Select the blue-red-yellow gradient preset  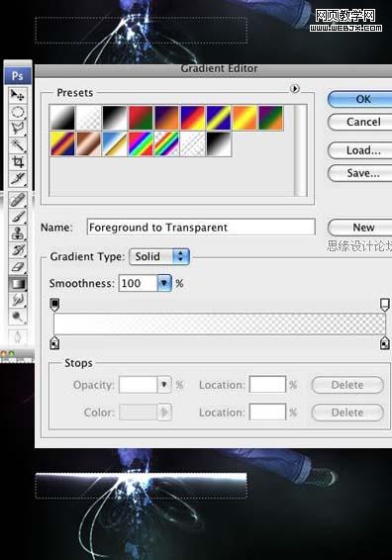(193, 118)
